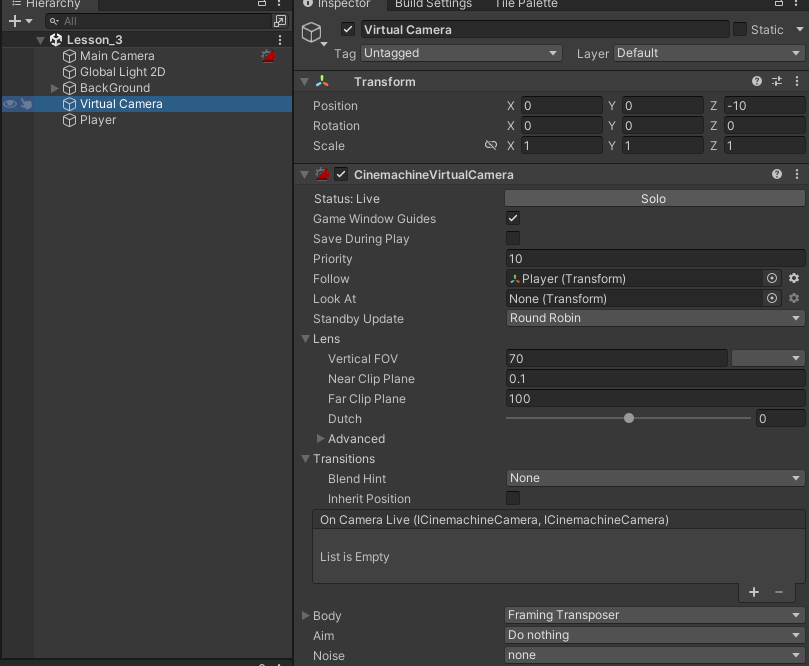The width and height of the screenshot is (809, 666).
Task: Toggle picking for Virtual Camera in Hierarchy
Action: (26, 104)
